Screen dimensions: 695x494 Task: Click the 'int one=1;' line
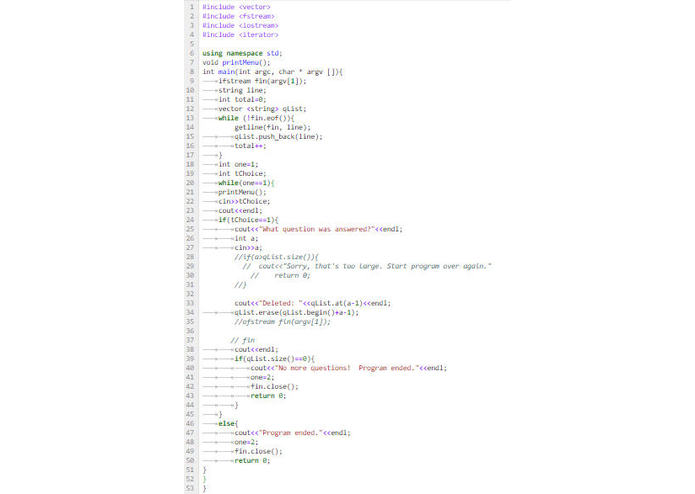tap(238, 164)
